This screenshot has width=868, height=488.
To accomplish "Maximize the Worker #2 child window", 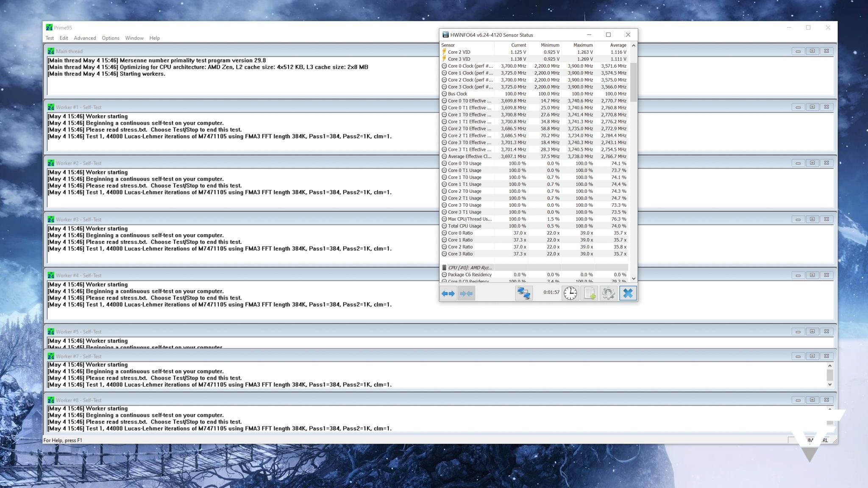I will click(812, 163).
